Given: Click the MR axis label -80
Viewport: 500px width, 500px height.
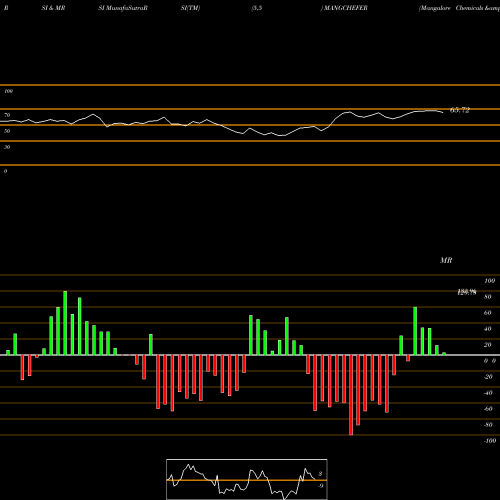Looking at the screenshot, I should [488, 425].
